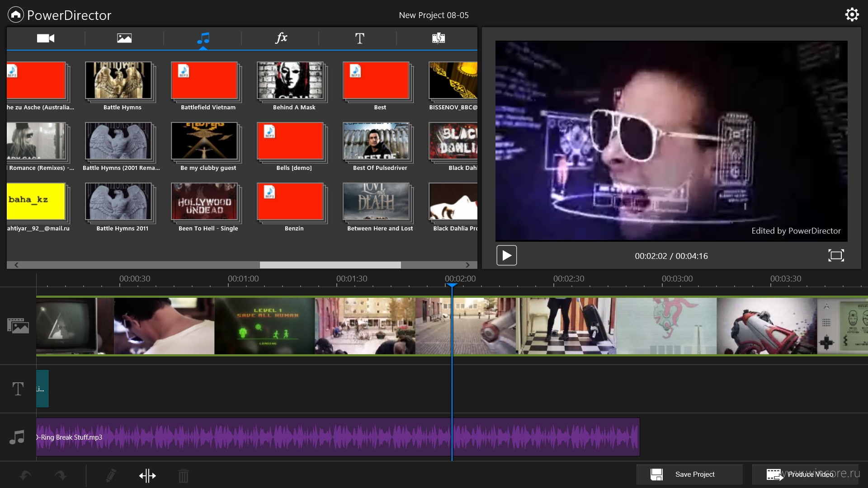Click the 00:02:02 / 00:04:16 timecode

(x=671, y=256)
